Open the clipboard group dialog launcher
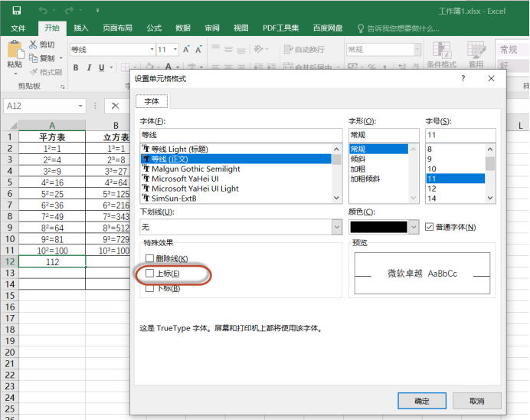Viewport: 530px width, 420px height. tap(63, 87)
